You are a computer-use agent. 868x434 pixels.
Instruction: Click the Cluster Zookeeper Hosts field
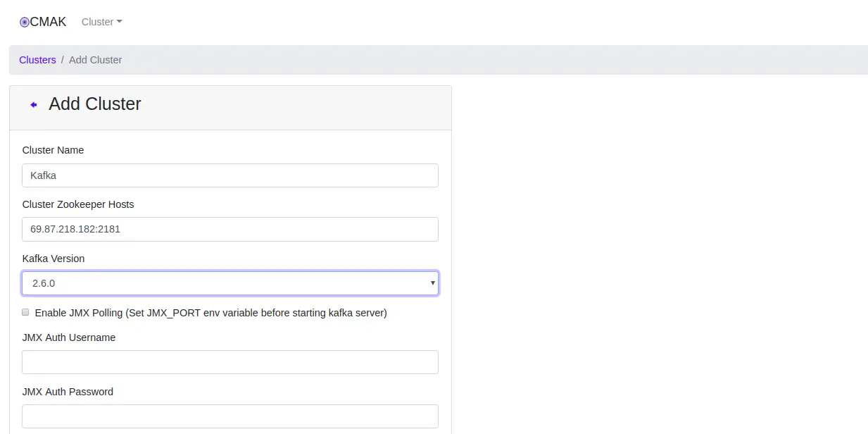coord(230,229)
